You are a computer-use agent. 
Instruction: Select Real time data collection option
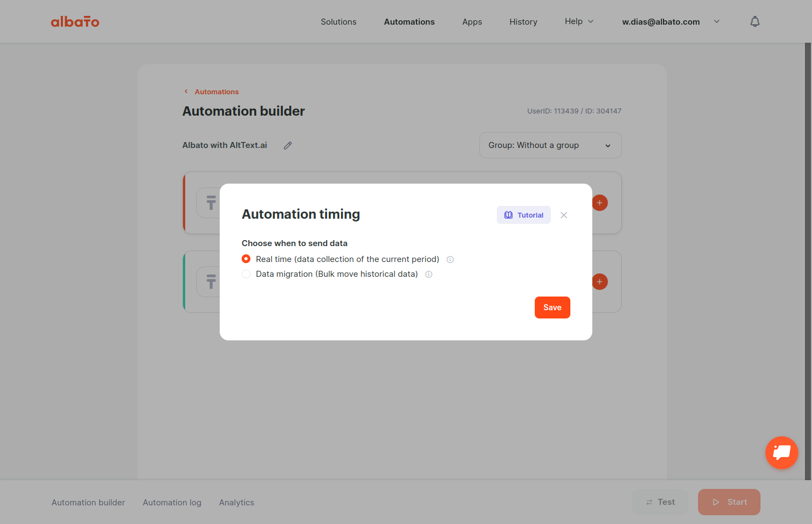coord(246,259)
